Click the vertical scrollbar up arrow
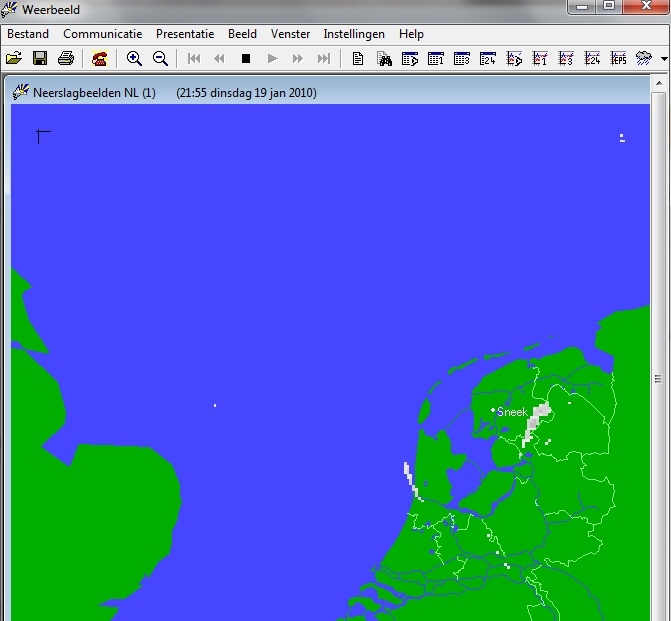 (659, 83)
